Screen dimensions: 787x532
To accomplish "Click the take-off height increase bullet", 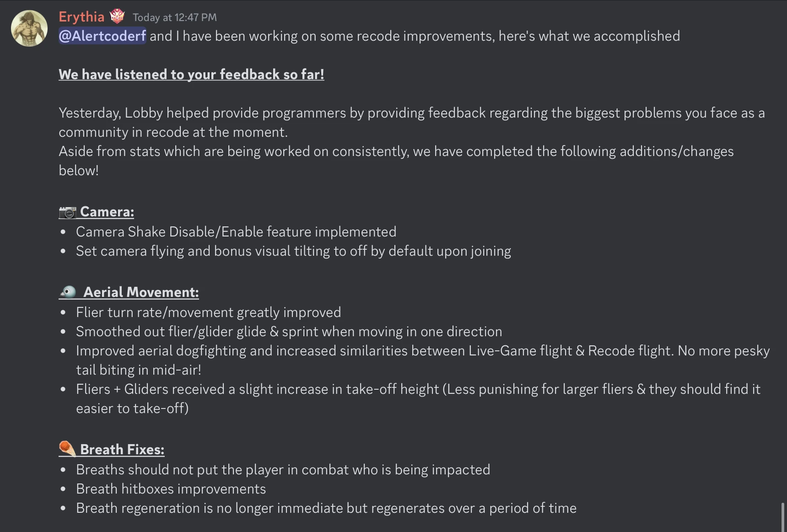I will click(417, 389).
